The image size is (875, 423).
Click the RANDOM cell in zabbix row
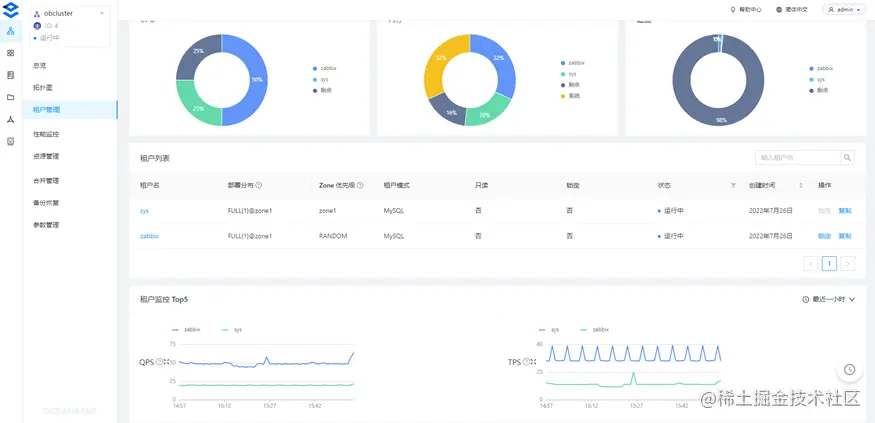click(x=333, y=236)
